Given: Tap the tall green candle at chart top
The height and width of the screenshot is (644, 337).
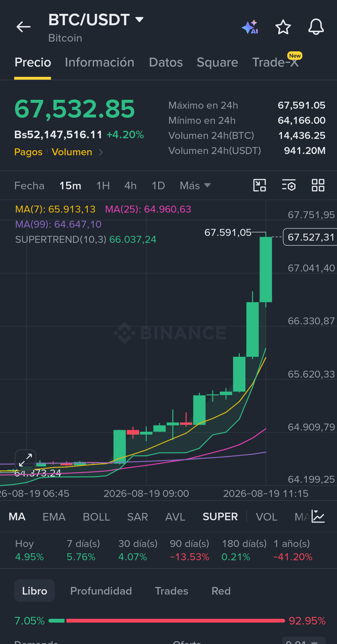Looking at the screenshot, I should click(266, 269).
